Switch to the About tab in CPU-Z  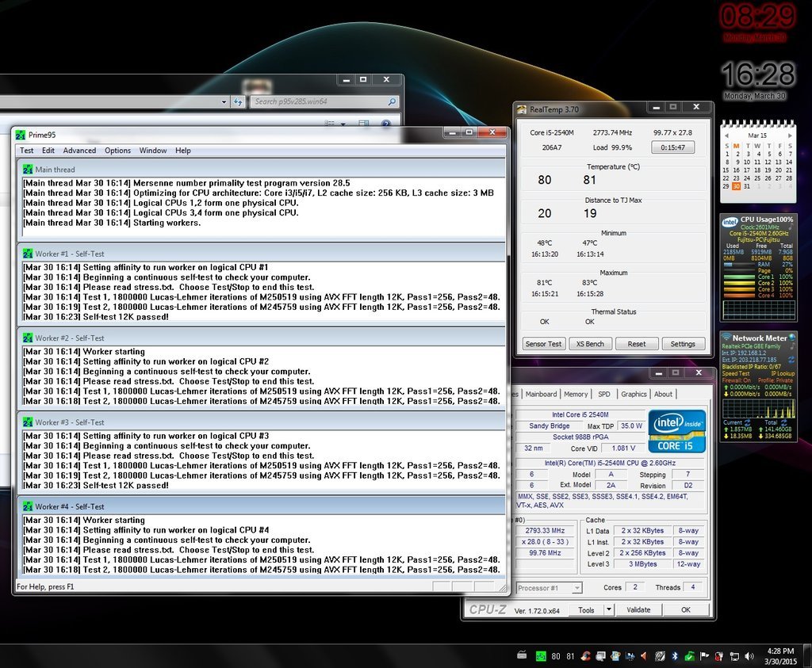click(663, 394)
